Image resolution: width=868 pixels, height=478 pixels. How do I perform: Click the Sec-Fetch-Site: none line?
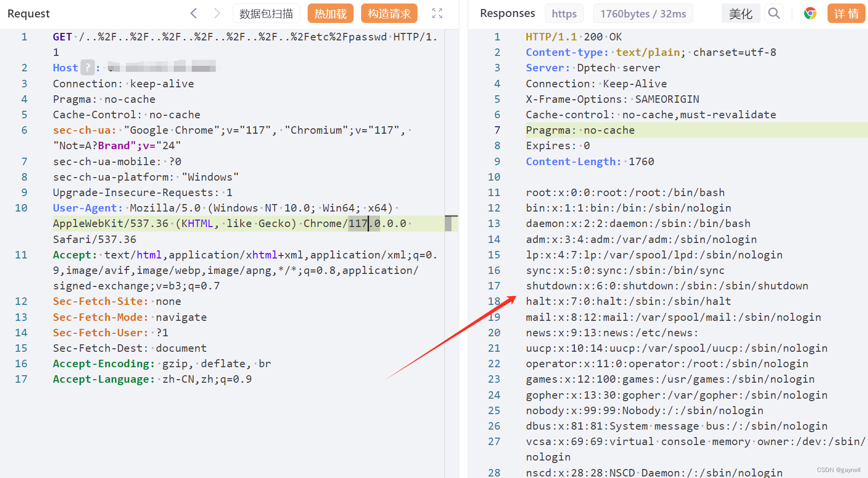[x=117, y=301]
